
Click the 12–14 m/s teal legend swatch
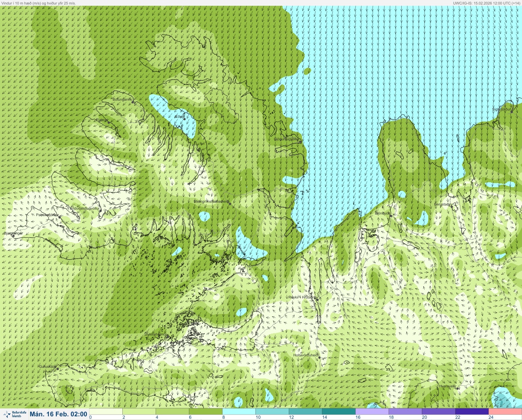[306, 411]
